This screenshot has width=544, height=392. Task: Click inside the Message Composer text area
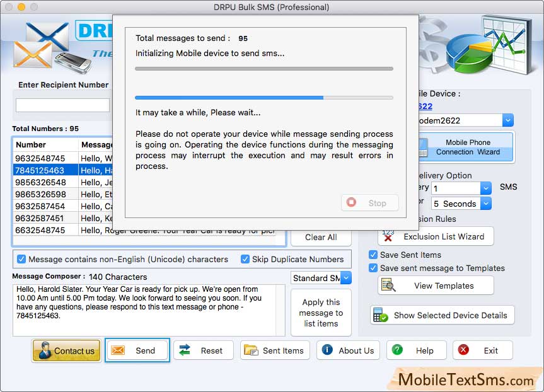[144, 310]
